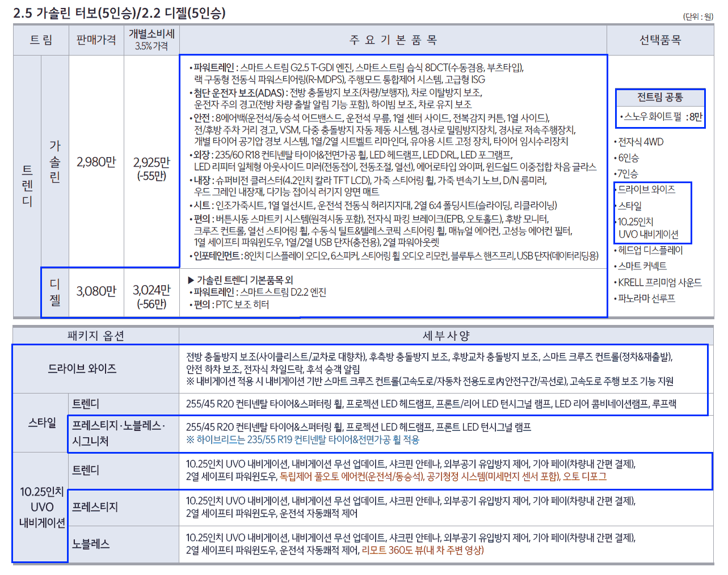Click the 외장 : 235/60 R18 line
This screenshot has height=575, width=728.
[x=393, y=161]
